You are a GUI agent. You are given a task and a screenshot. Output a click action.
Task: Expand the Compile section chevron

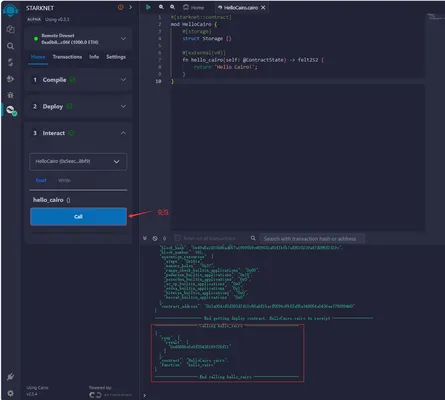pyautogui.click(x=123, y=80)
